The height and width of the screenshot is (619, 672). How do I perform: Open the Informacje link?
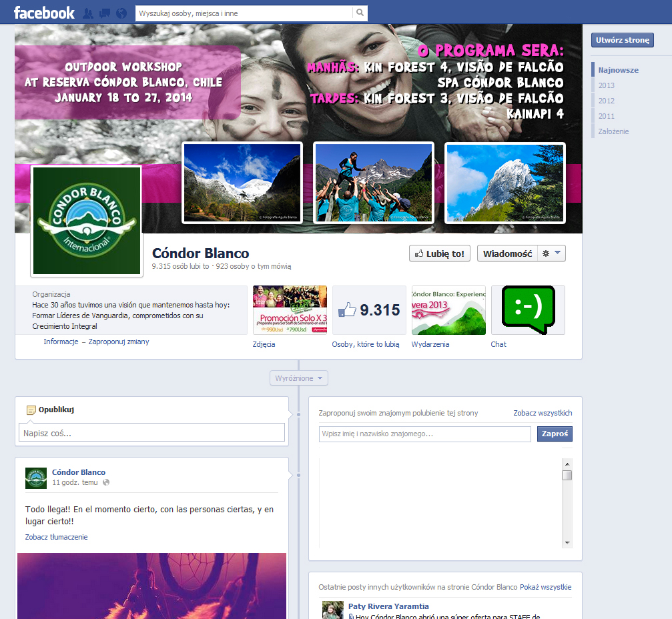tap(61, 342)
